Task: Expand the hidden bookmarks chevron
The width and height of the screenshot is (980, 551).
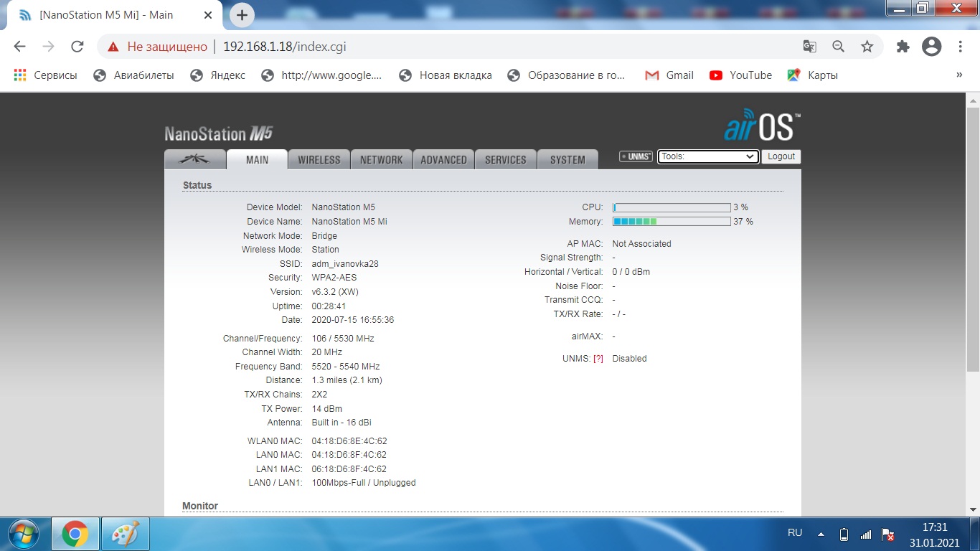Action: pyautogui.click(x=959, y=75)
